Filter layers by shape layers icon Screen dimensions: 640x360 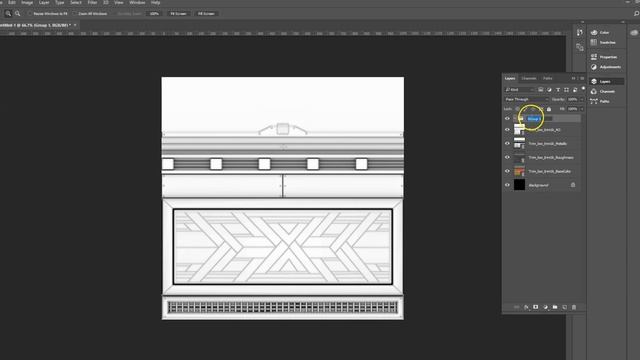pos(566,89)
